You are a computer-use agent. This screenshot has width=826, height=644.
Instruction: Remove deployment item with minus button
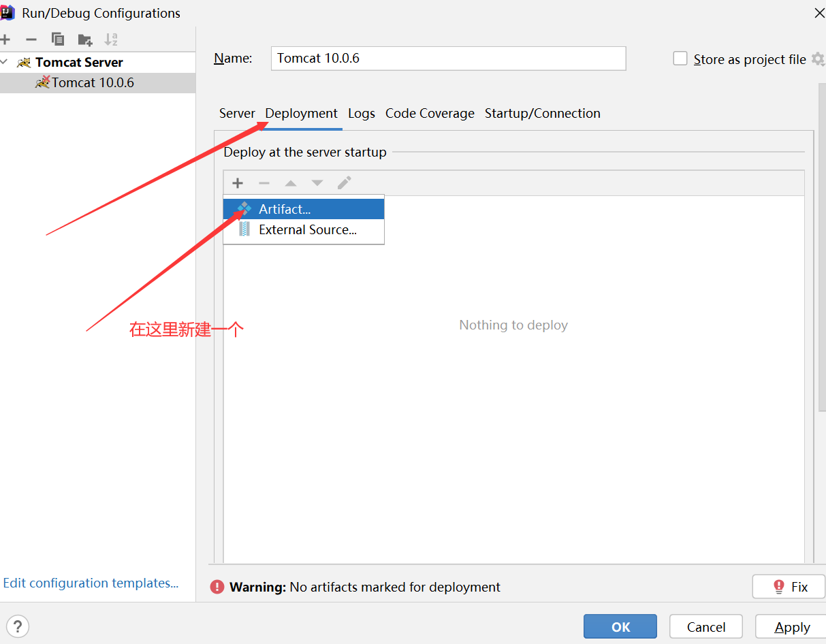point(264,182)
